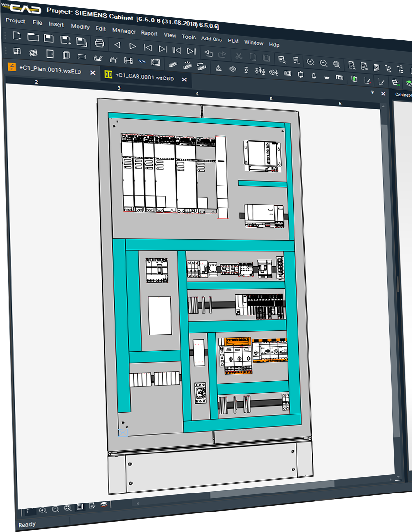Open the Window menu
The height and width of the screenshot is (532, 412).
254,43
